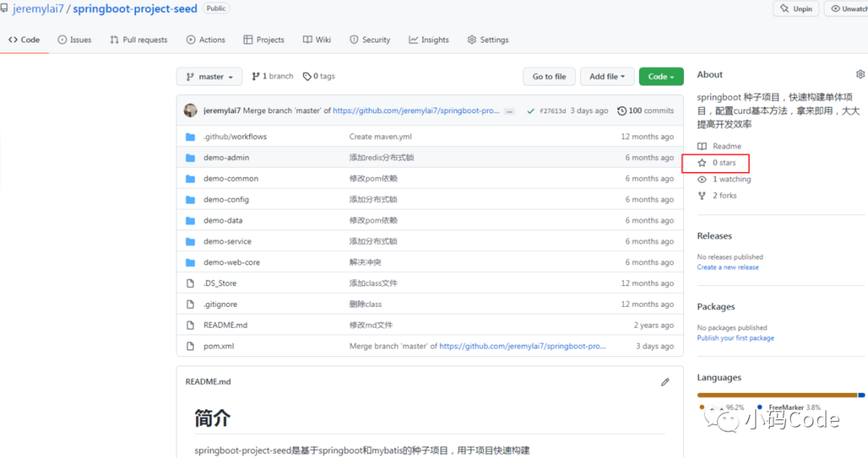Click the springboot-project-seed repository name
The image size is (868, 458).
135,9
